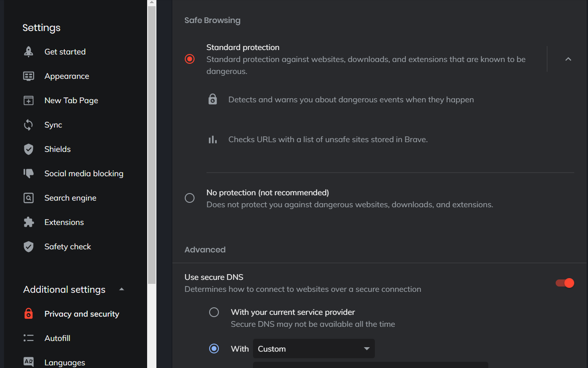The image size is (588, 368).
Task: Click the Search engine magnifier icon
Action: [x=28, y=198]
